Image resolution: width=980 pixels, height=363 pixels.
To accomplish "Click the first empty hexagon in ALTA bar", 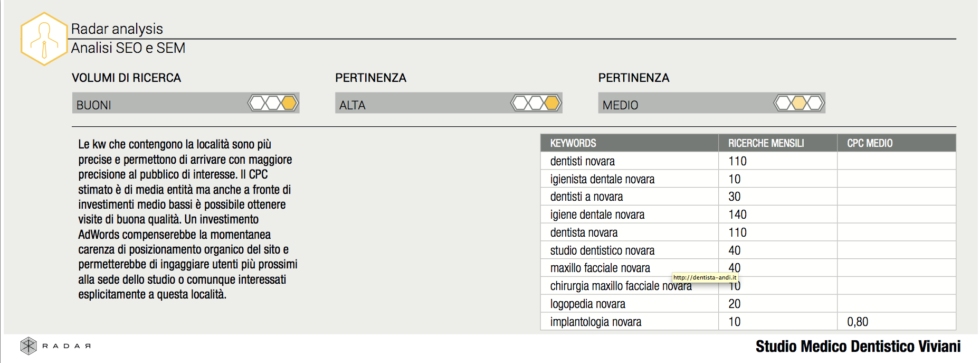I will click(520, 103).
